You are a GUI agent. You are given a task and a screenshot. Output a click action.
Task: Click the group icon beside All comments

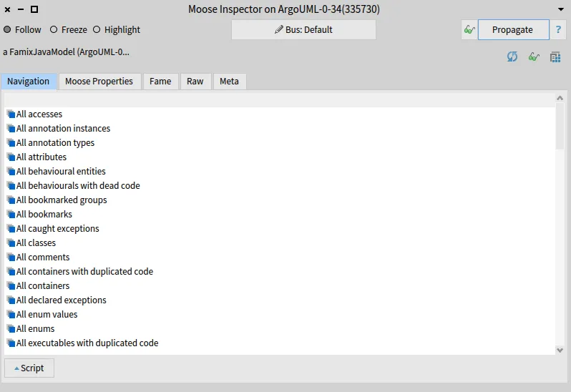coord(11,258)
